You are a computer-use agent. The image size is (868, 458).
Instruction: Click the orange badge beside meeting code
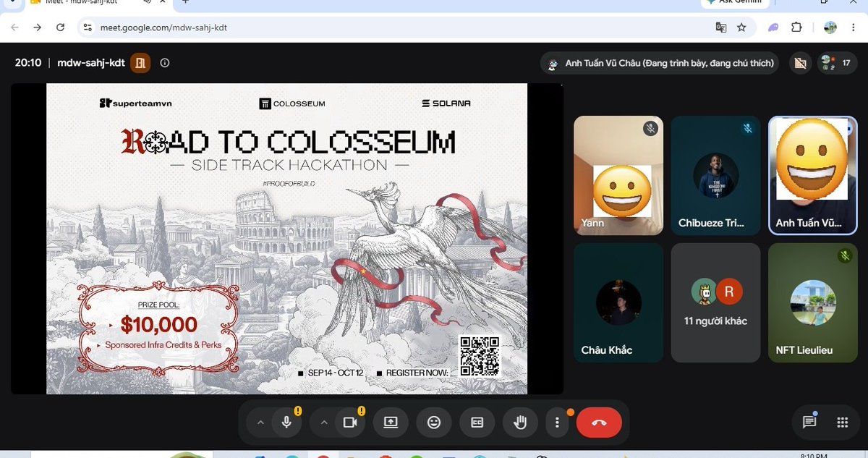click(140, 63)
